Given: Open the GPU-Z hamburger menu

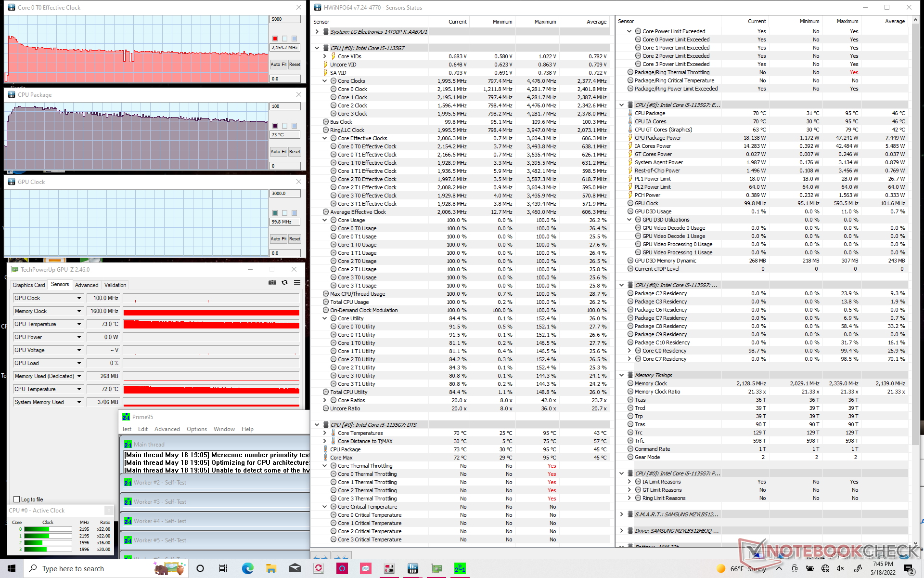Looking at the screenshot, I should [x=297, y=283].
